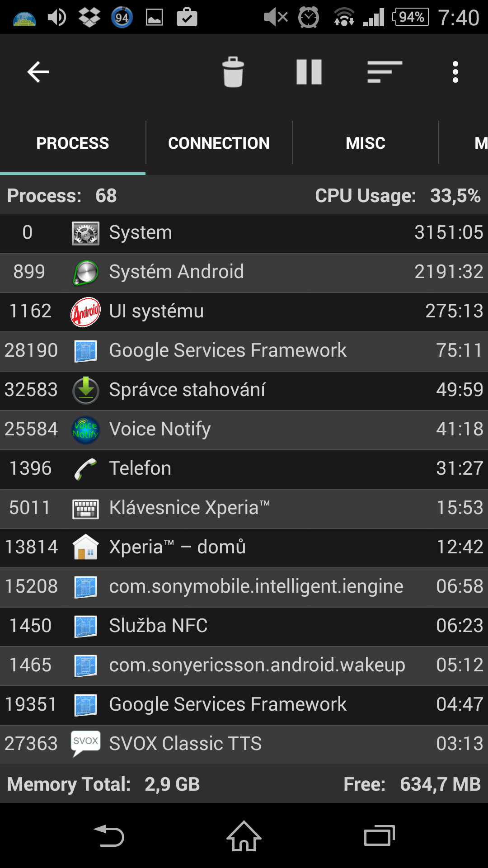Select the PROCESS tab
488x868 pixels.
73,143
